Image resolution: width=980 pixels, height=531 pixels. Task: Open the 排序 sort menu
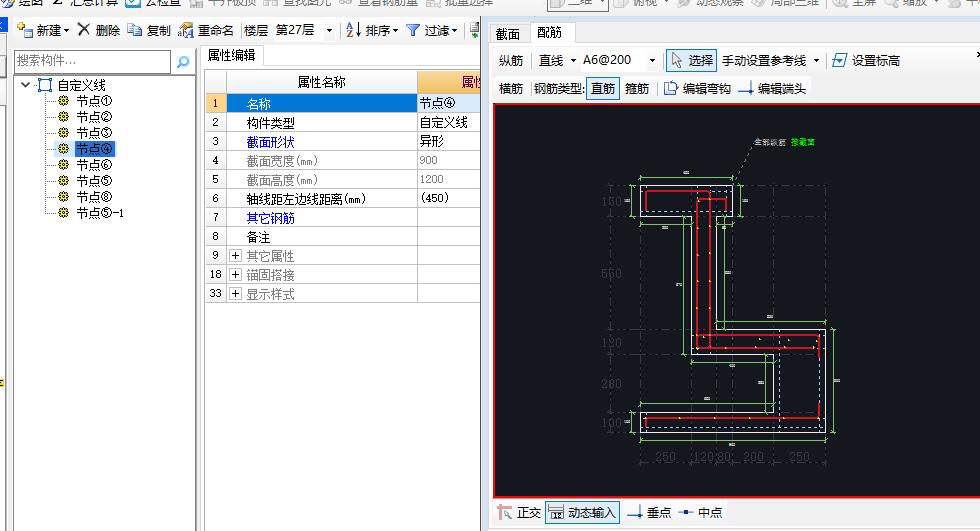pos(372,30)
